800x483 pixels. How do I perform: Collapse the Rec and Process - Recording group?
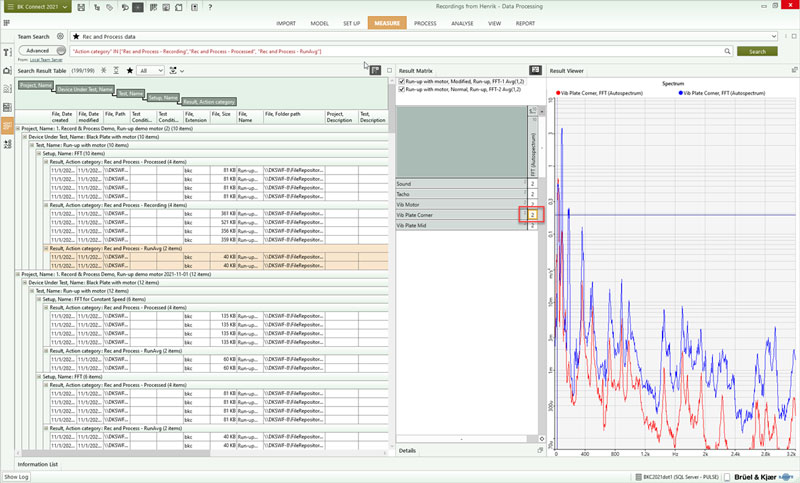tap(45, 205)
